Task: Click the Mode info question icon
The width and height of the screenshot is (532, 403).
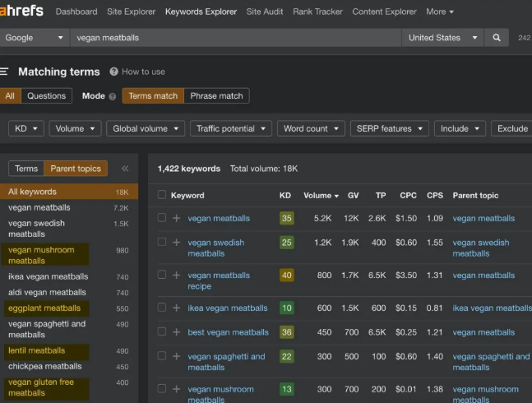Action: tap(112, 96)
